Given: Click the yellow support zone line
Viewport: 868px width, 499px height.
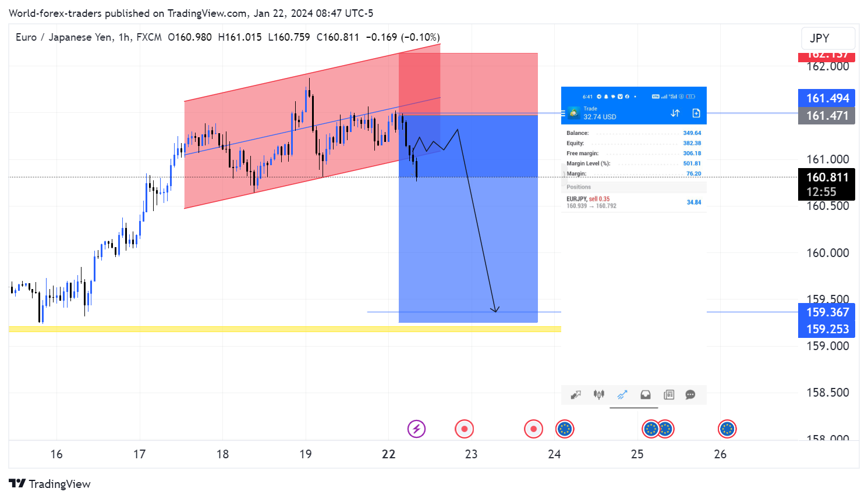Looking at the screenshot, I should [x=285, y=329].
